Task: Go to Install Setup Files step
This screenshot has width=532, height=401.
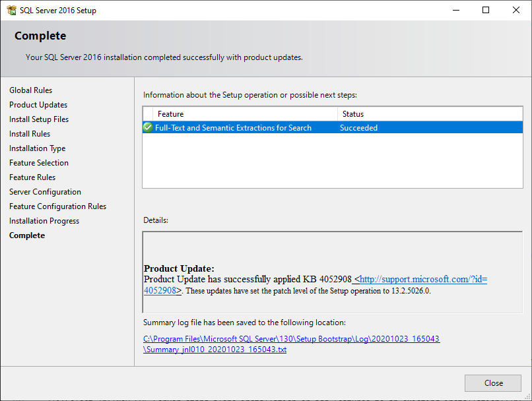Action: click(39, 119)
